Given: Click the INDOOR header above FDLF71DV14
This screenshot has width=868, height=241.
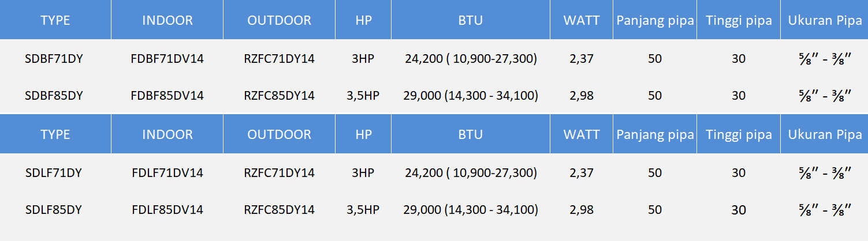Looking at the screenshot, I should pos(167,134).
